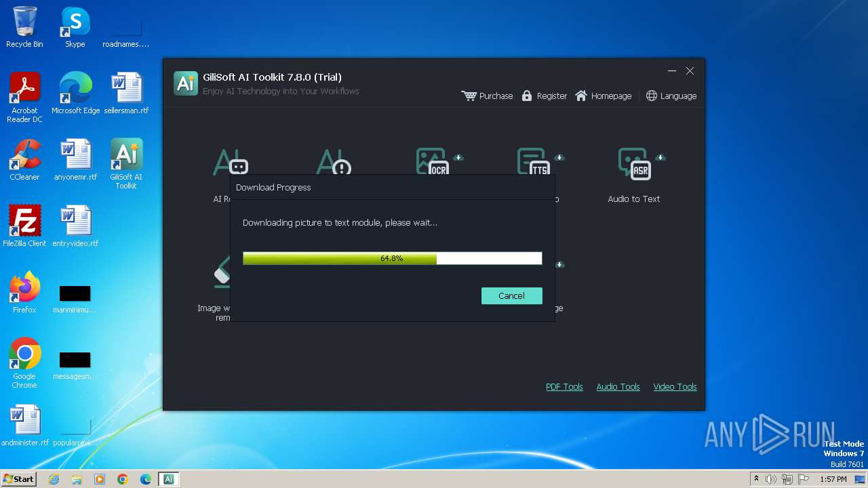
Task: Select the Acrobat Reader DC shortcut
Action: click(x=24, y=98)
